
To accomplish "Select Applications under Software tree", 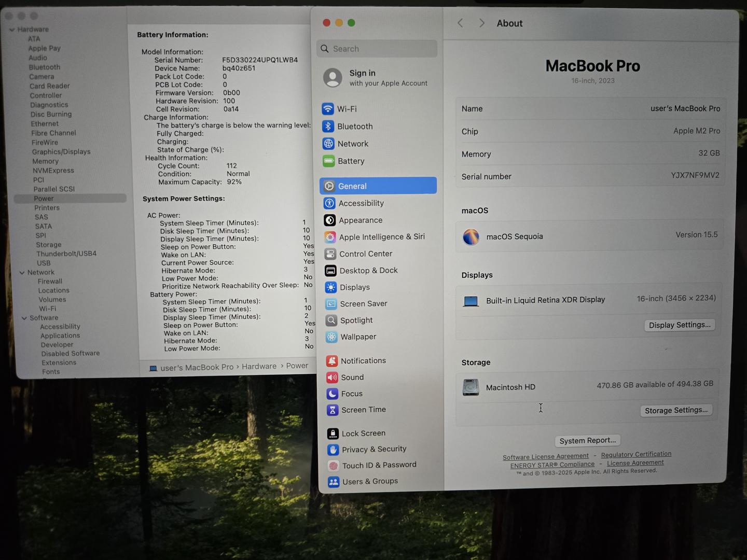I will tap(60, 335).
